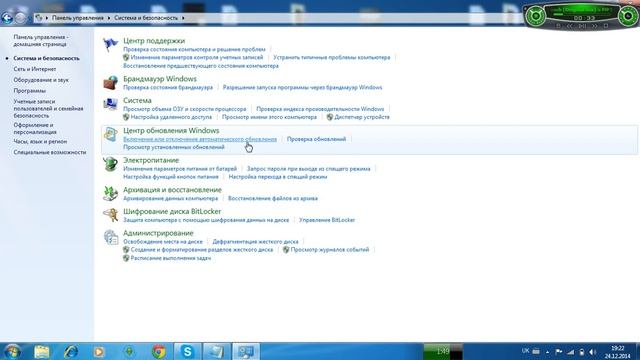Viewport: 640px width, 360px height.
Task: Open Диспетчер устройств link
Action: [x=362, y=117]
